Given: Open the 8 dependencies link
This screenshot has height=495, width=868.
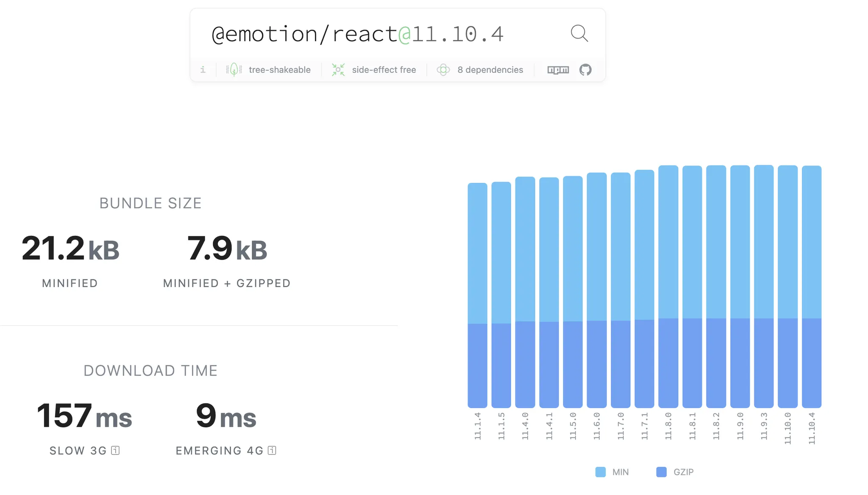Looking at the screenshot, I should pos(490,70).
